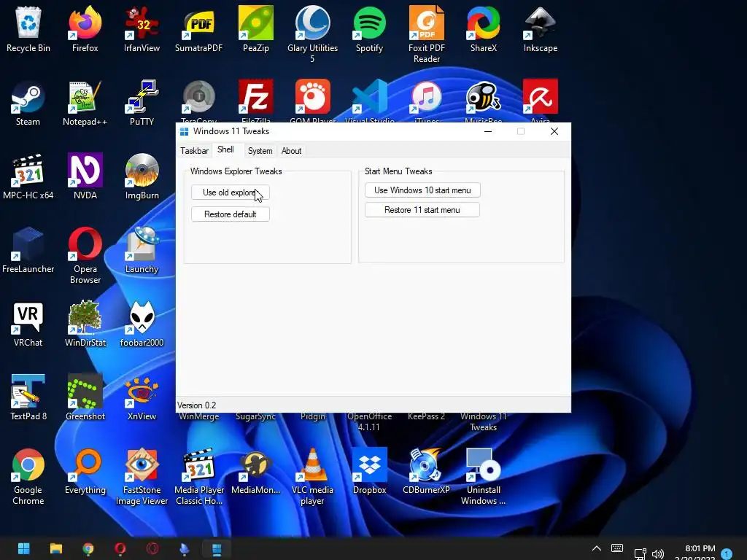Click Use Windows 10 start menu

click(x=422, y=190)
